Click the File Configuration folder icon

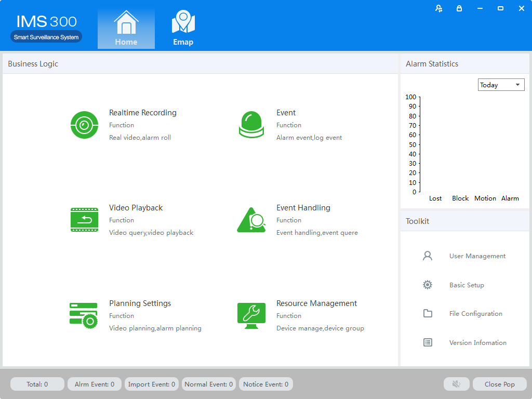(x=428, y=314)
